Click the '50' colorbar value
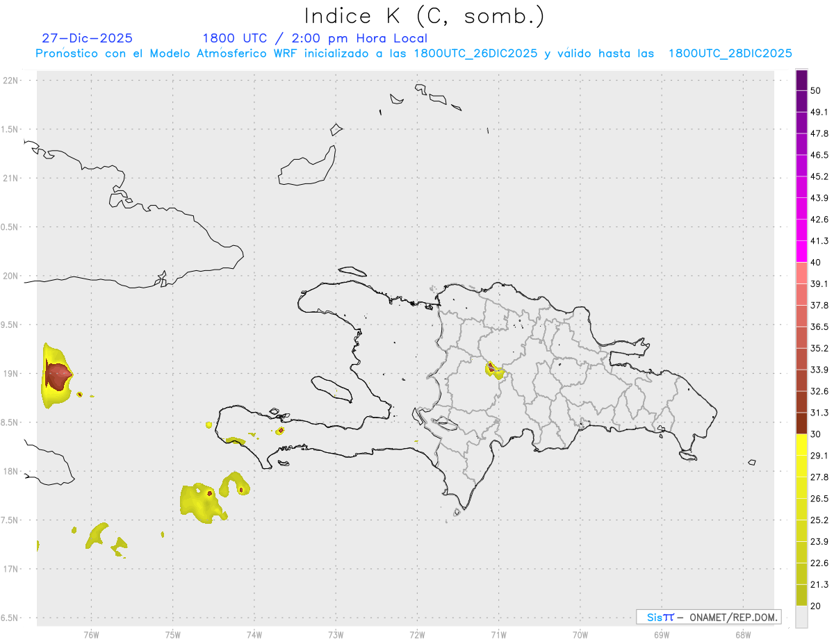 coord(816,90)
